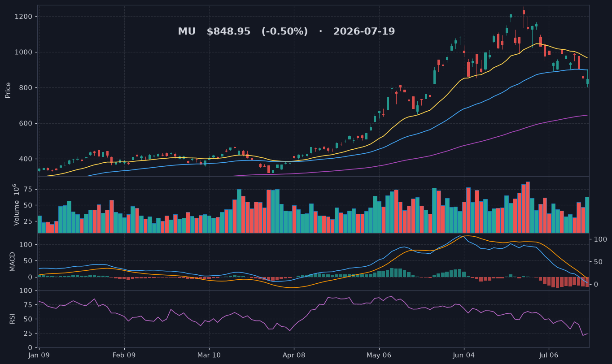This screenshot has height=364, width=612.
Task: Click the MU $848.95 chart title
Action: (286, 32)
